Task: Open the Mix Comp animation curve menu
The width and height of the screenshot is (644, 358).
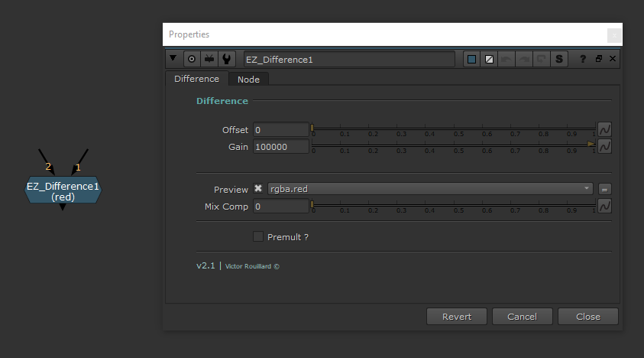Action: 604,206
